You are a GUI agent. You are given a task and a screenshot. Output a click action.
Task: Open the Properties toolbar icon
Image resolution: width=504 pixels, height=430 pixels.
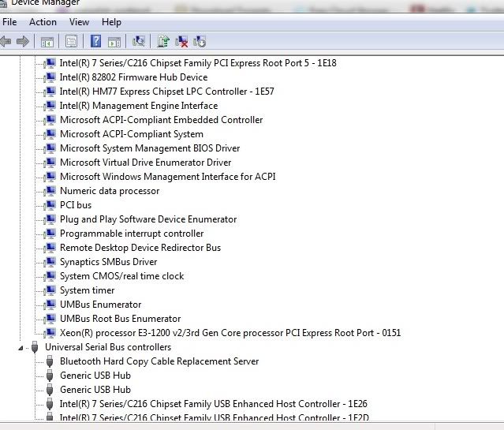click(x=71, y=42)
